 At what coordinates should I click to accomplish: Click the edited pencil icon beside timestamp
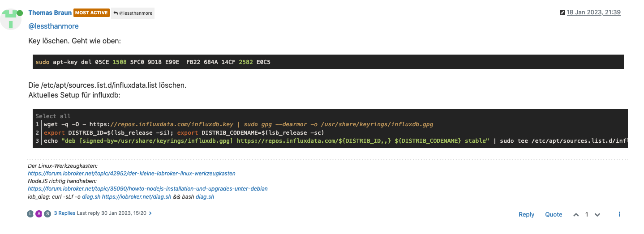pos(562,13)
